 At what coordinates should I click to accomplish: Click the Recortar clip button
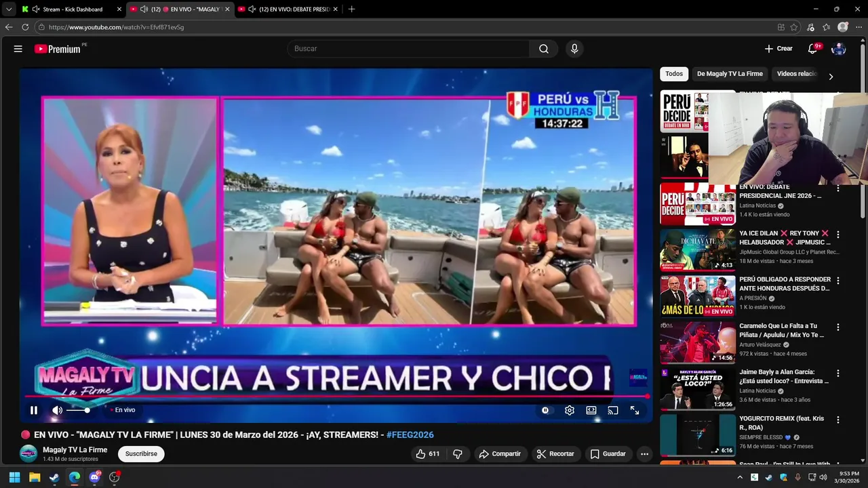[x=555, y=454]
